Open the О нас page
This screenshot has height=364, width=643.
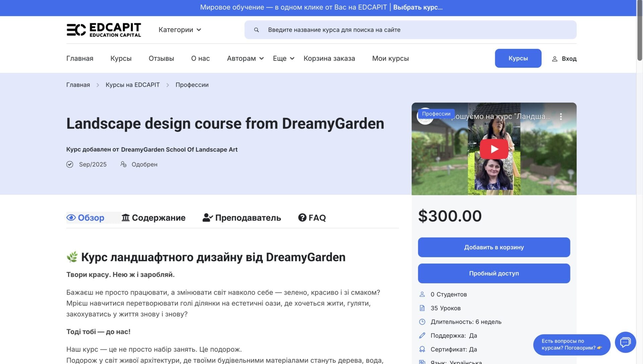pos(201,59)
